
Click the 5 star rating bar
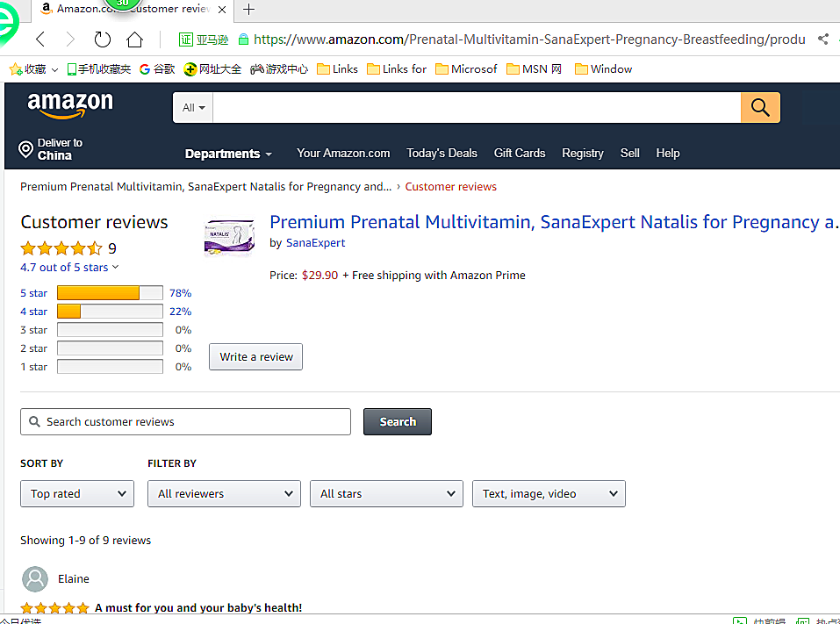tap(110, 293)
